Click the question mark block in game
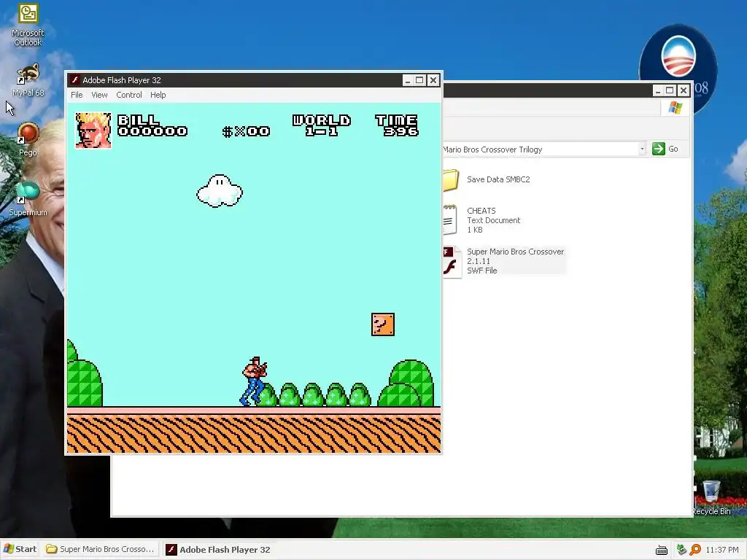This screenshot has width=747, height=560. point(383,324)
